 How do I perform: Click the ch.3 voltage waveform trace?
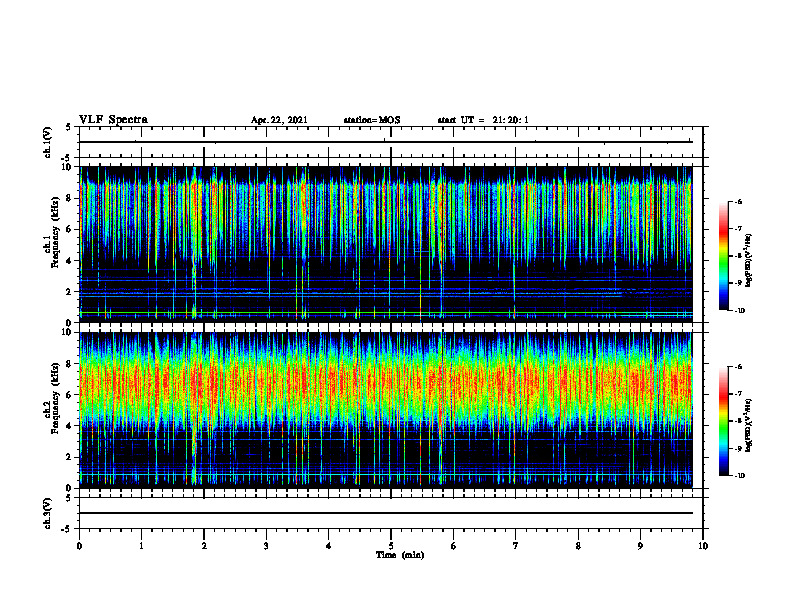pyautogui.click(x=386, y=513)
